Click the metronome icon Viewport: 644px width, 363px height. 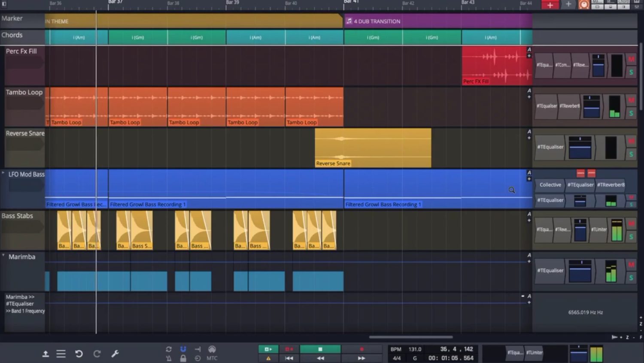(169, 358)
